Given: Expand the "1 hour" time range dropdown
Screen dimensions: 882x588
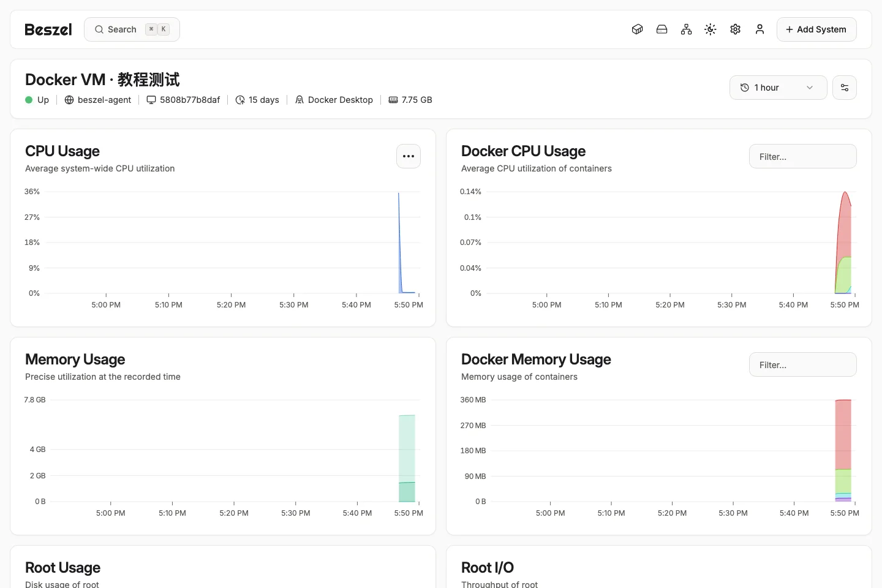Looking at the screenshot, I should pos(778,88).
